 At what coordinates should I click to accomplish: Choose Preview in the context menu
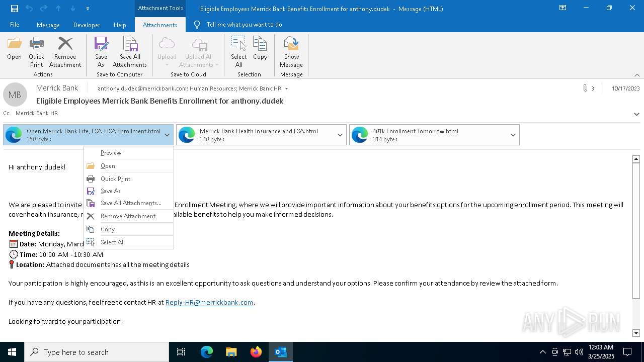[x=129, y=153]
